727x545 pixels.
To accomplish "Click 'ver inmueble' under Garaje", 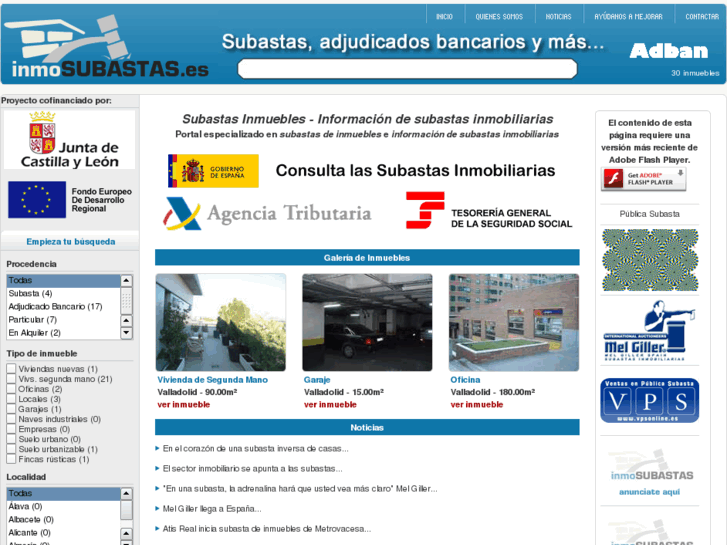I will pyautogui.click(x=330, y=404).
